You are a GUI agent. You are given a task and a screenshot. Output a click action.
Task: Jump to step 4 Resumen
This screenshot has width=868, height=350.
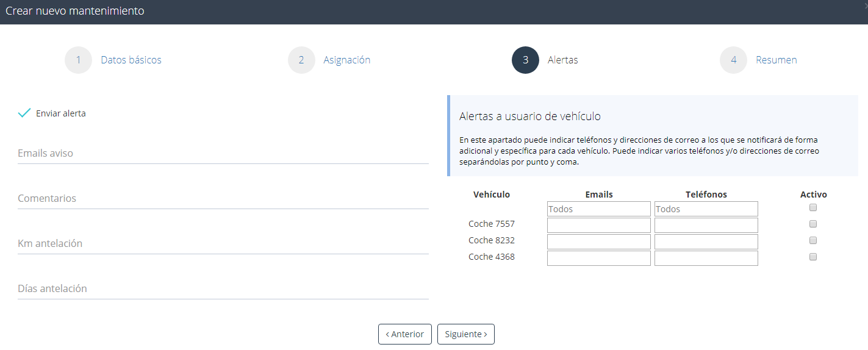tap(733, 60)
